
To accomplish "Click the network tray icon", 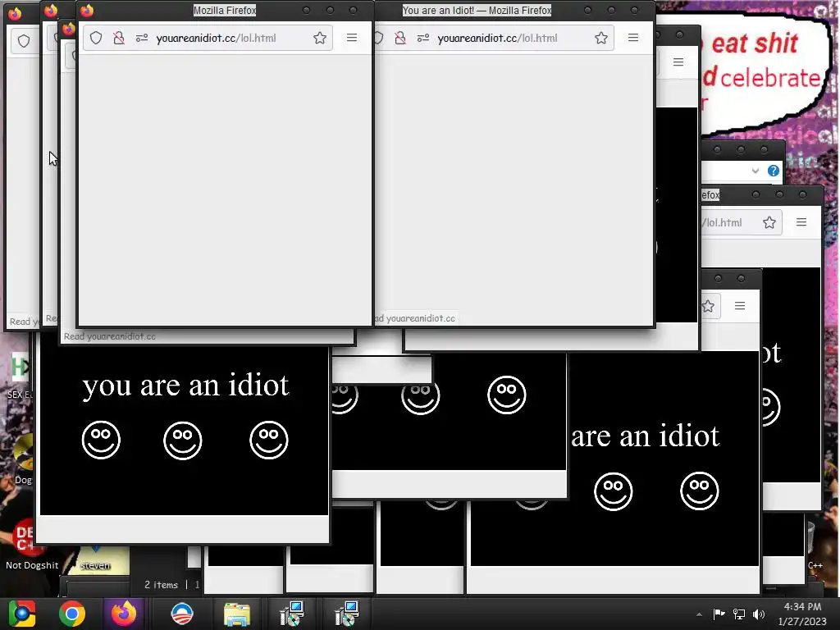I will point(739,614).
